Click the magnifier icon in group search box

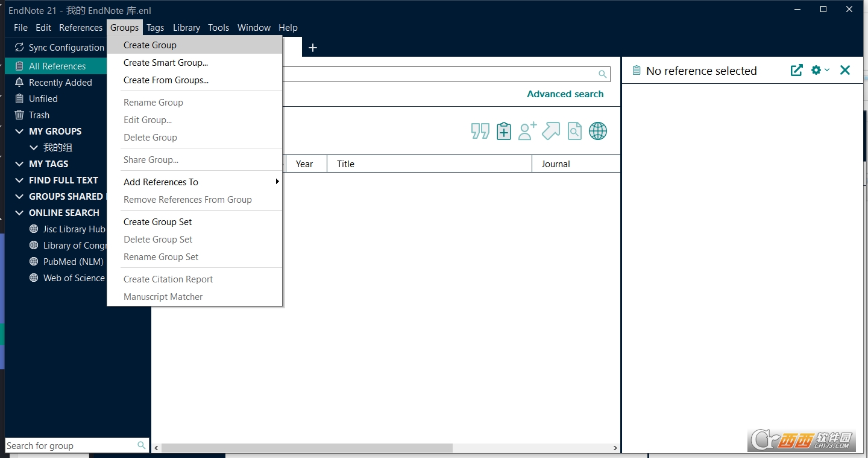click(142, 445)
